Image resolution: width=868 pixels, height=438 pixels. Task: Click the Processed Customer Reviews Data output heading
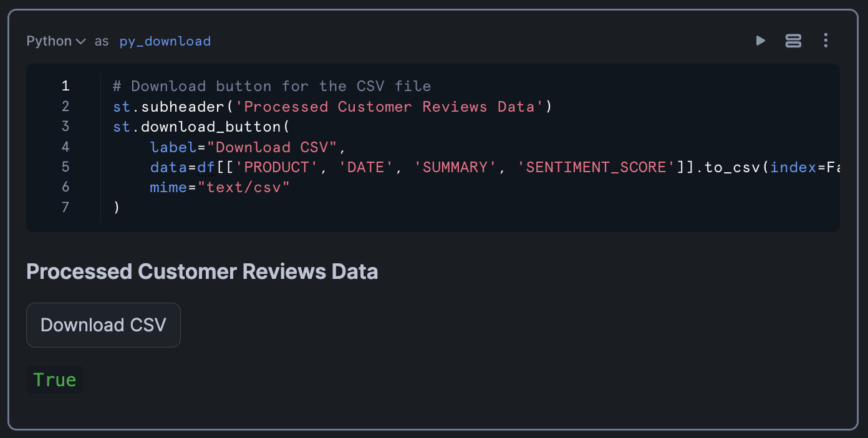pyautogui.click(x=202, y=272)
